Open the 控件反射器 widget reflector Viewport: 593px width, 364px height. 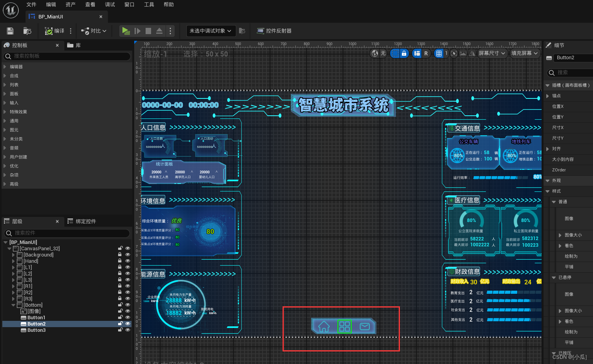pos(274,31)
